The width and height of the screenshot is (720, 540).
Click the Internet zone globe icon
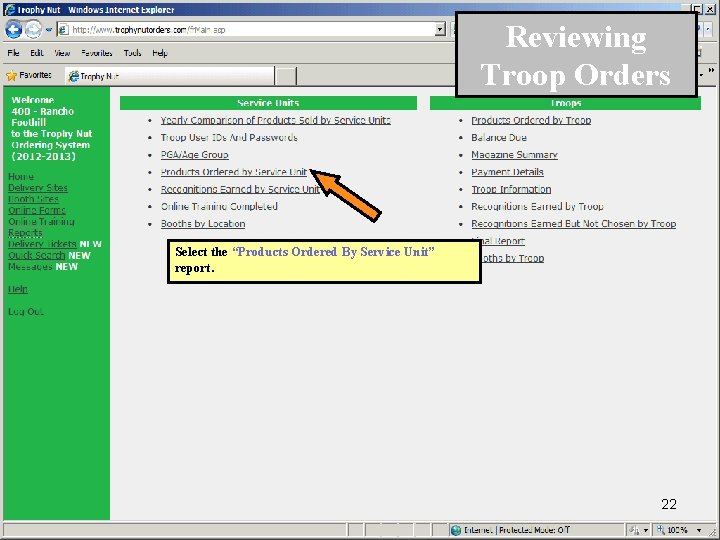coord(456,530)
